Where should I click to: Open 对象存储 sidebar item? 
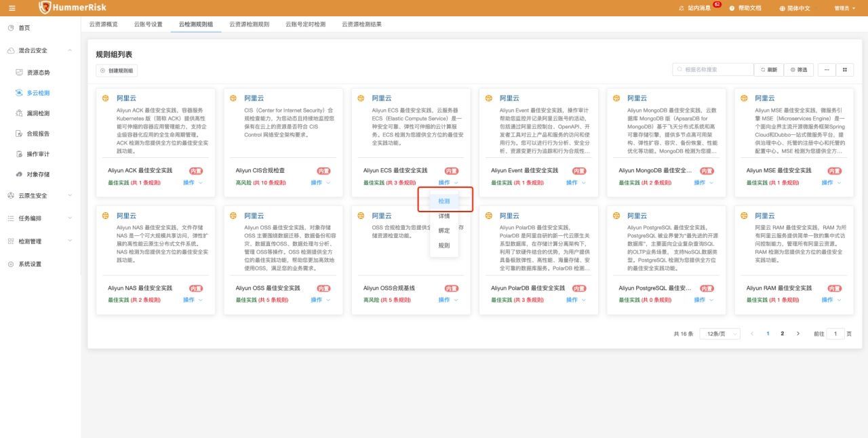40,174
